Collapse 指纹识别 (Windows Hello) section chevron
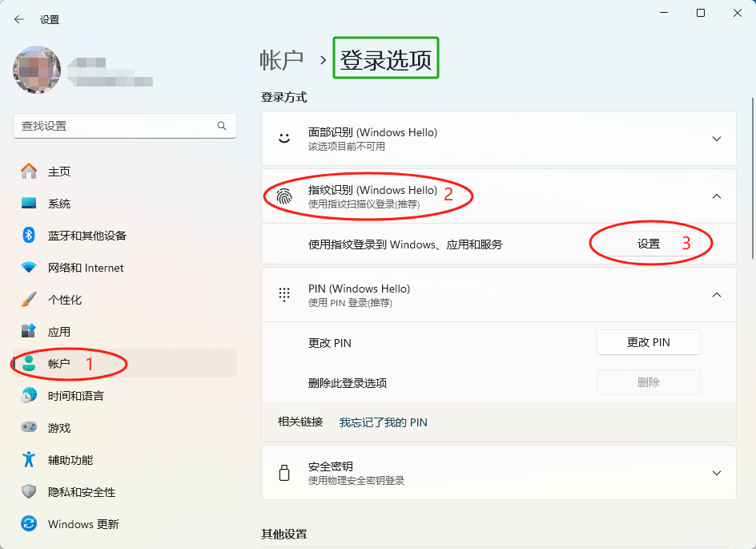Image resolution: width=756 pixels, height=549 pixels. click(717, 196)
